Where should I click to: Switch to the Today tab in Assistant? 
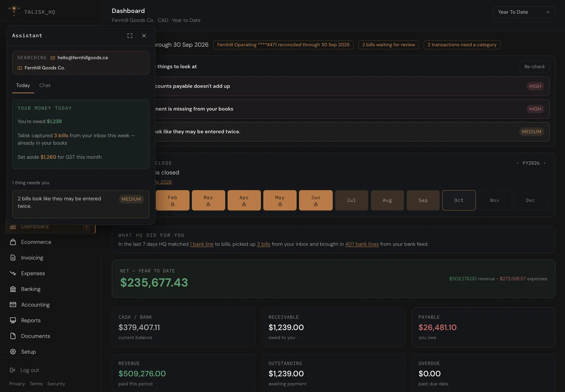tap(23, 86)
